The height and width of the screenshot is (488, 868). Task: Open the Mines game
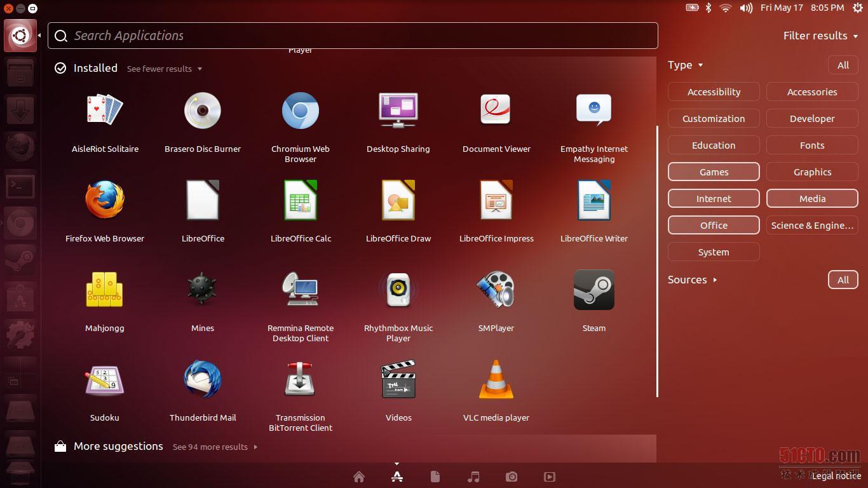[203, 290]
